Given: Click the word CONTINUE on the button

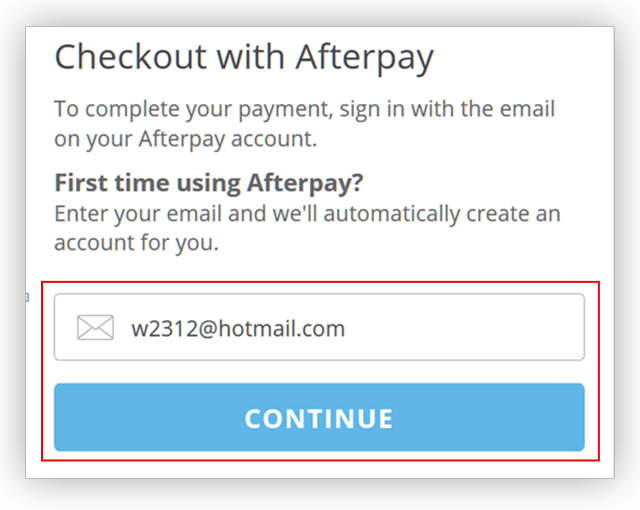Looking at the screenshot, I should click(319, 419).
